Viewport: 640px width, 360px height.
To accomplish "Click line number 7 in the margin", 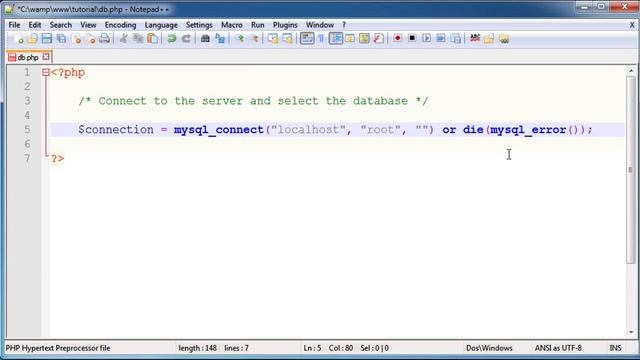I will tap(27, 158).
